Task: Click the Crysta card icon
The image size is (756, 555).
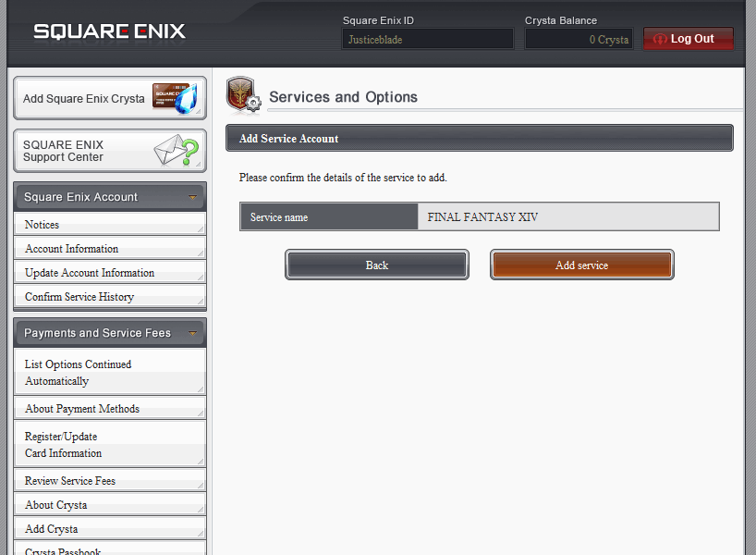Action: click(175, 98)
